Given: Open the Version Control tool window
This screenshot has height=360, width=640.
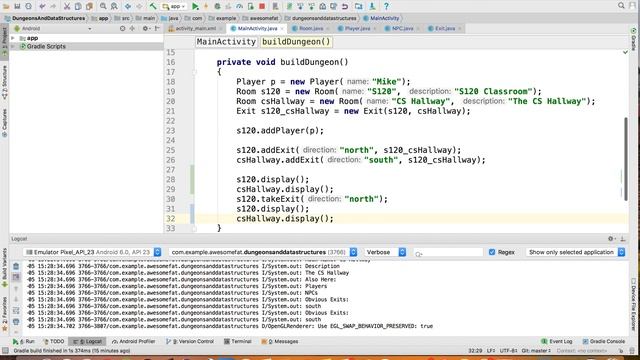Looking at the screenshot, I should point(190,342).
